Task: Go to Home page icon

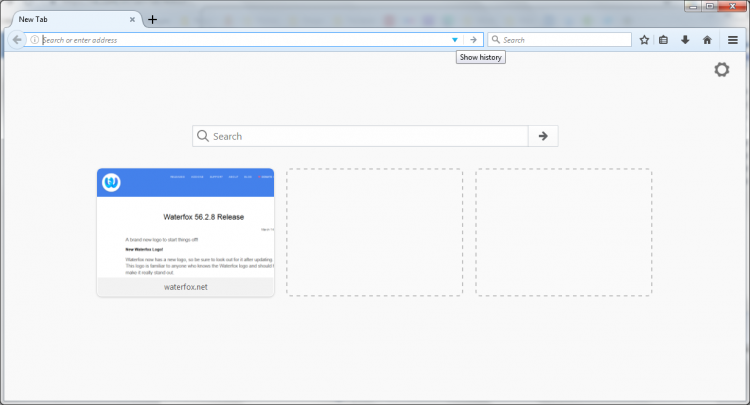Action: click(707, 40)
